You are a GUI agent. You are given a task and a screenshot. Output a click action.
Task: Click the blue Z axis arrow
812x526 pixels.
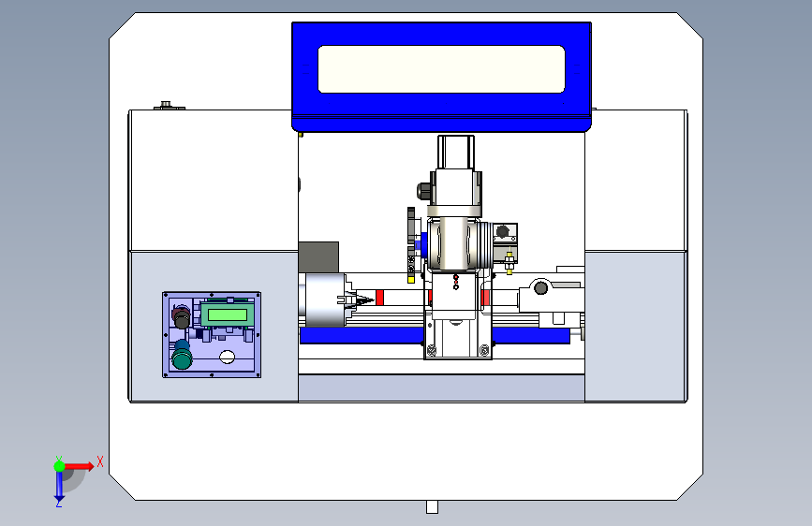coord(59,486)
